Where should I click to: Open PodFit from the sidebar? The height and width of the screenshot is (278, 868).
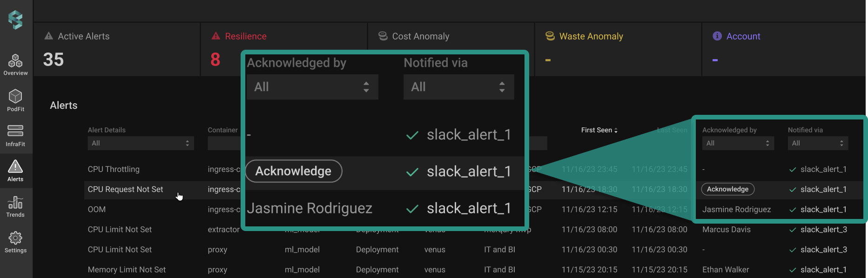(15, 100)
